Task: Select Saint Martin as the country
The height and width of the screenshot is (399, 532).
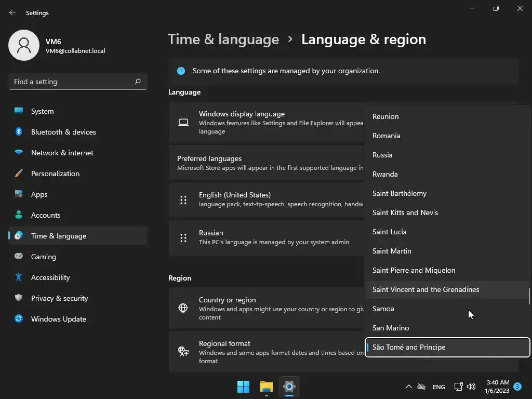Action: 447,251
